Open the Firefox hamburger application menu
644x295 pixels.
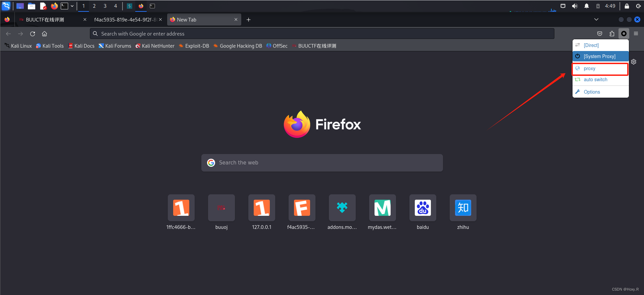636,34
